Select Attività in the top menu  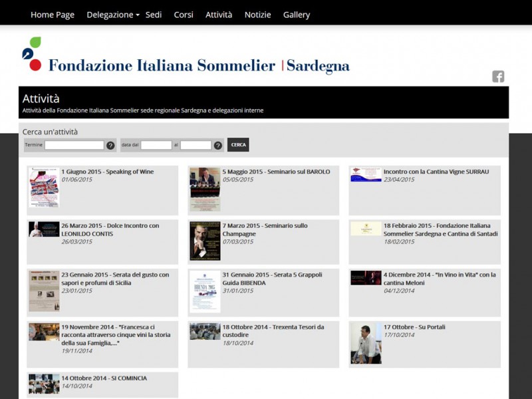tap(219, 15)
